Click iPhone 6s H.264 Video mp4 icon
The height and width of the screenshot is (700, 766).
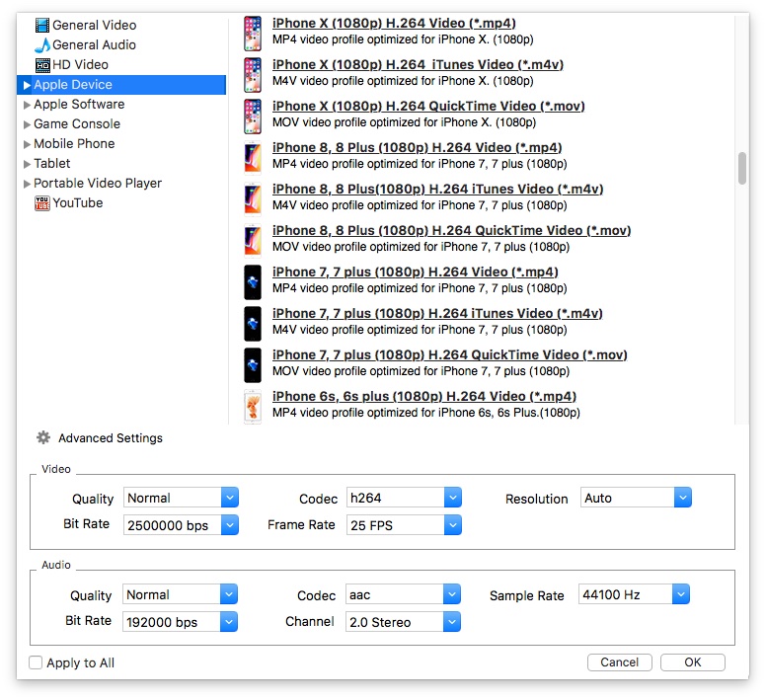coord(253,405)
